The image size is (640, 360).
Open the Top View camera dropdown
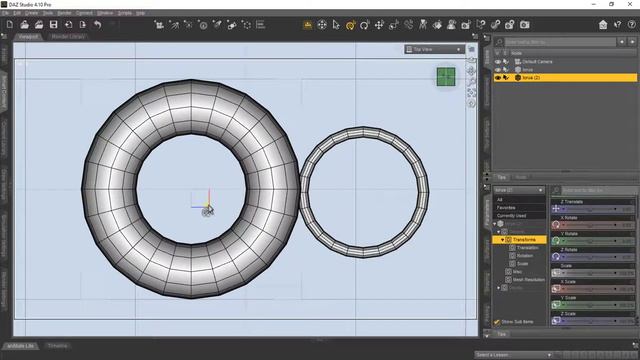(x=434, y=49)
